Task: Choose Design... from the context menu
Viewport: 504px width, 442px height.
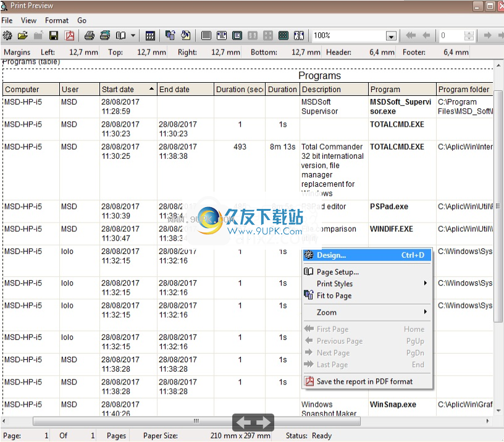Action: point(367,255)
